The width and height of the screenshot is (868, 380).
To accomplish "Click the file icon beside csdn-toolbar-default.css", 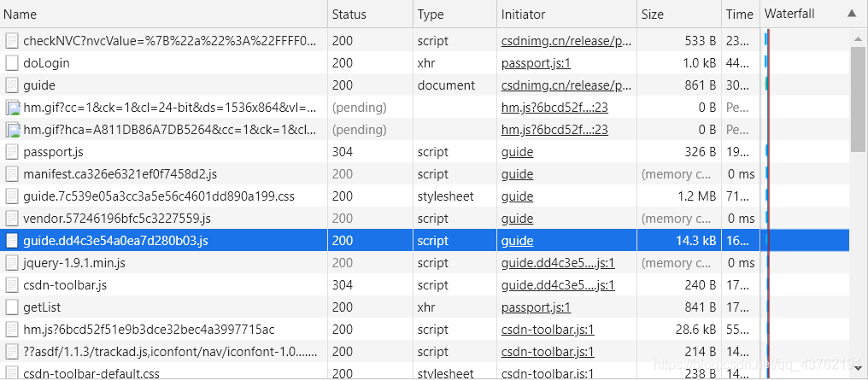I will (x=12, y=373).
